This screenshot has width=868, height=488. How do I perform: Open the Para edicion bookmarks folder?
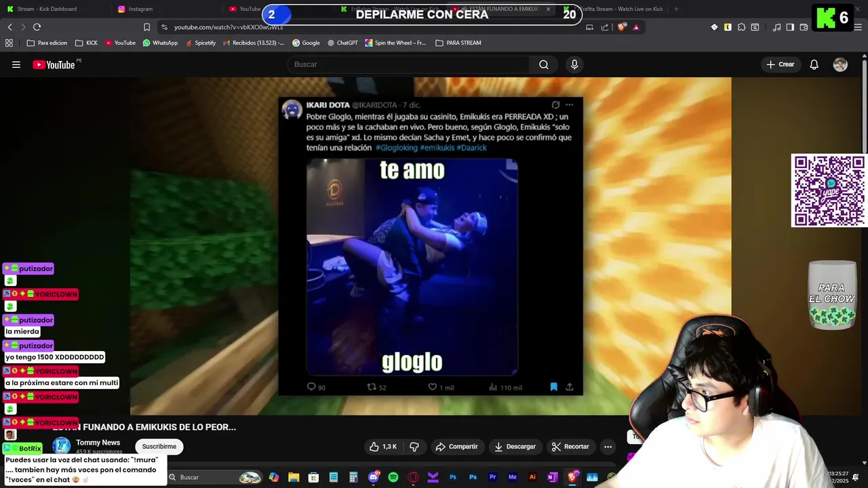pyautogui.click(x=47, y=43)
